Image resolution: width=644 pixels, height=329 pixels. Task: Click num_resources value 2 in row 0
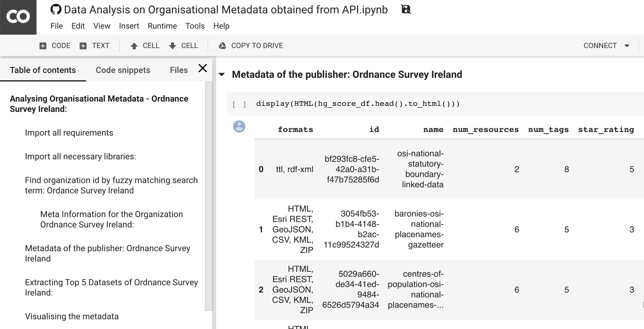[x=517, y=169]
